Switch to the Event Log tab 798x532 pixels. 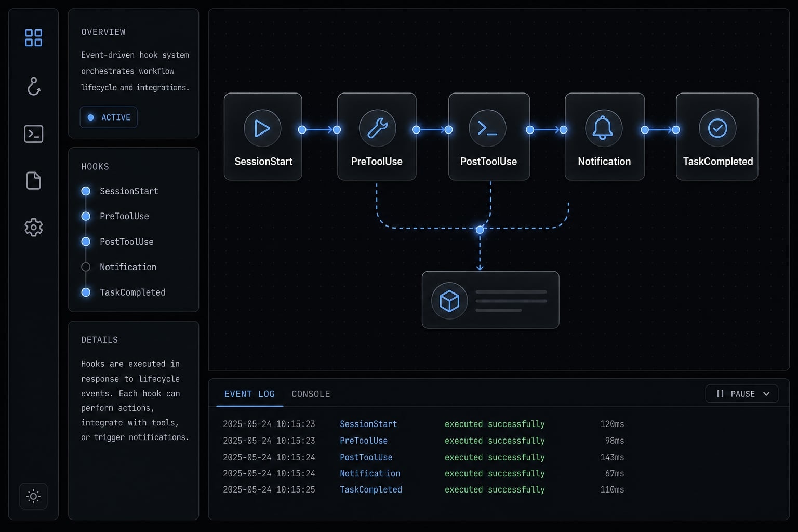[x=249, y=394]
